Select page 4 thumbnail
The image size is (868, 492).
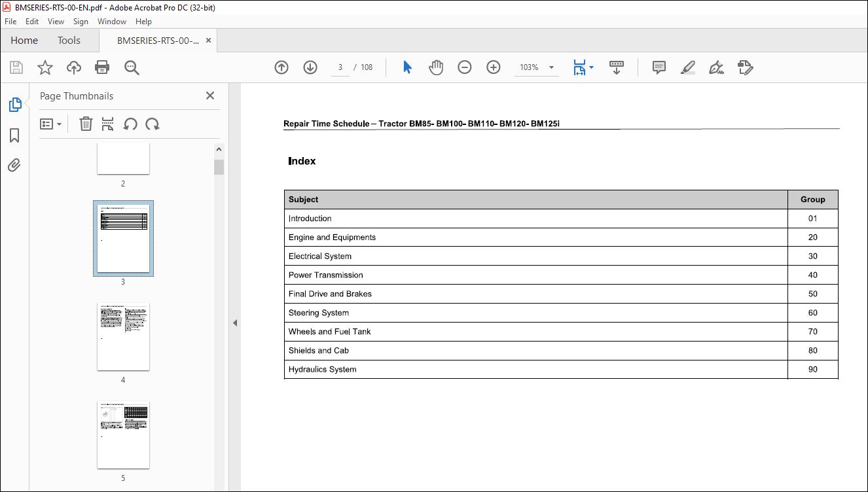[123, 336]
